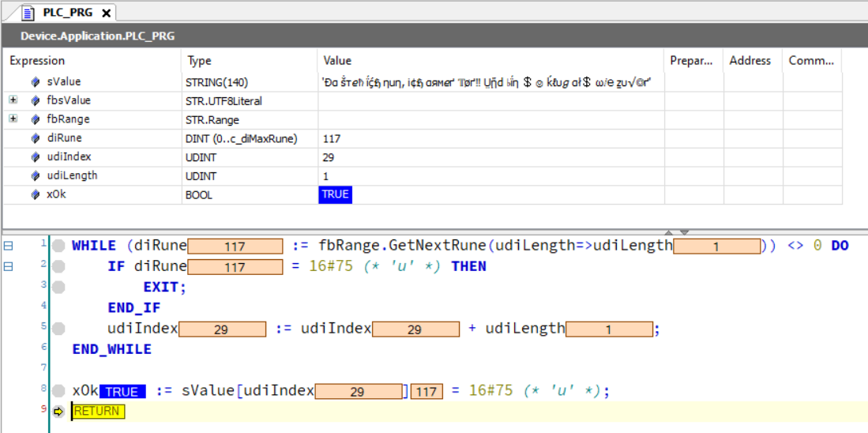Toggle breakpoint on the xOk assignment line
Screen dimensions: 868x433
58,390
